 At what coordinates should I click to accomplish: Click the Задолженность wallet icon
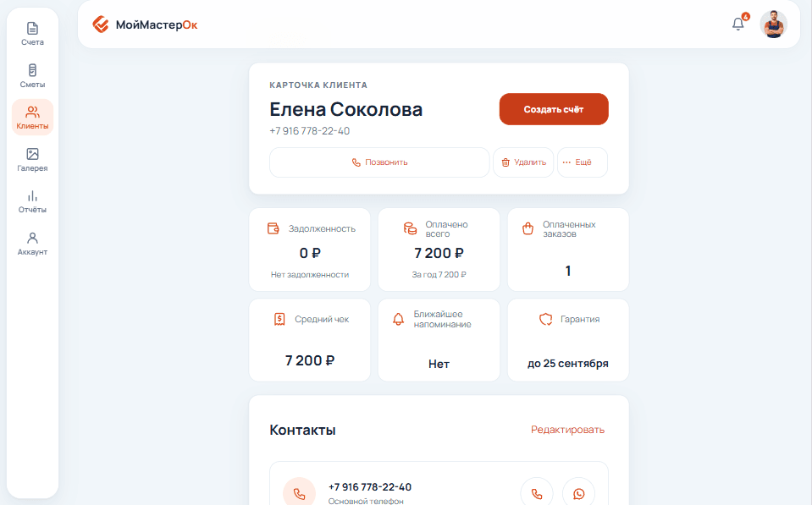pos(273,228)
